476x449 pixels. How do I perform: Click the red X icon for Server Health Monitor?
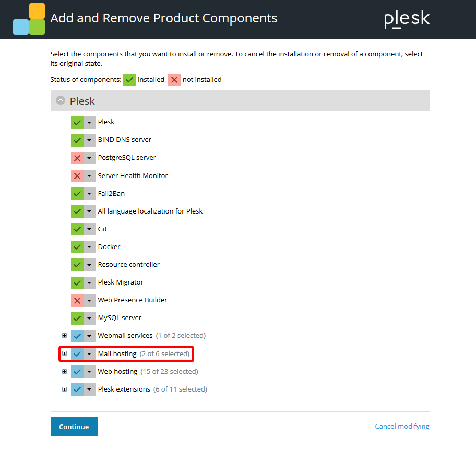pyautogui.click(x=76, y=175)
